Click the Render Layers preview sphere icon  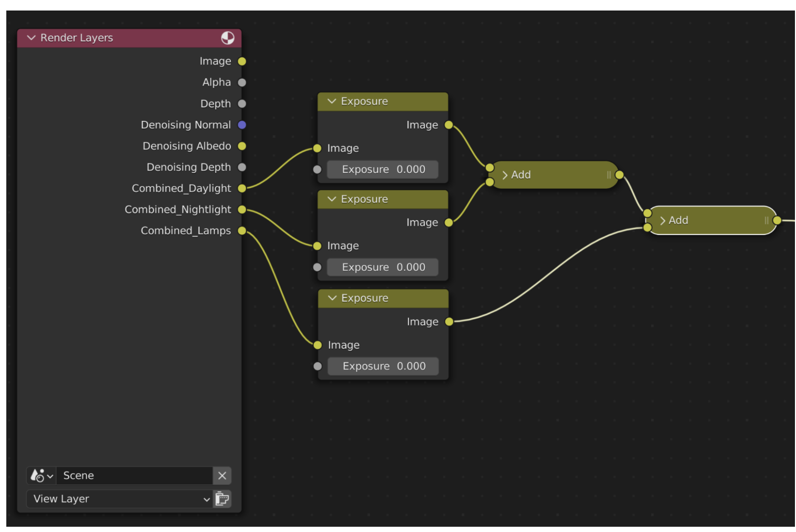tap(228, 38)
